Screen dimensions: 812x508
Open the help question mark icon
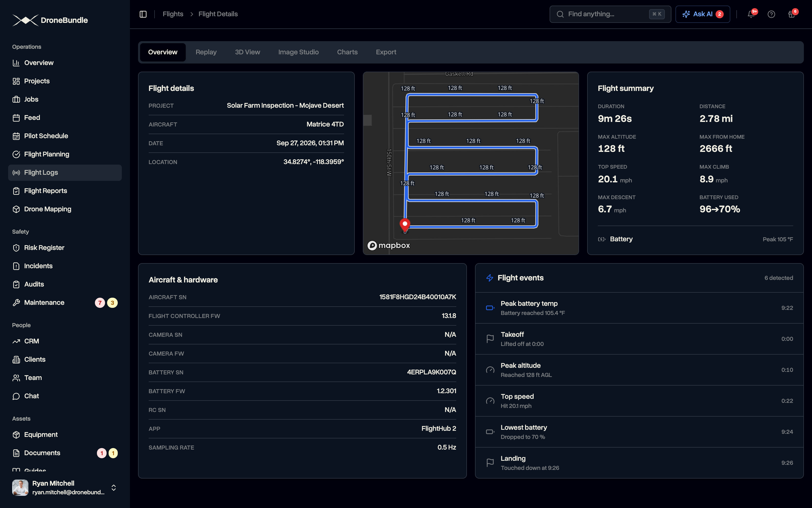click(771, 14)
